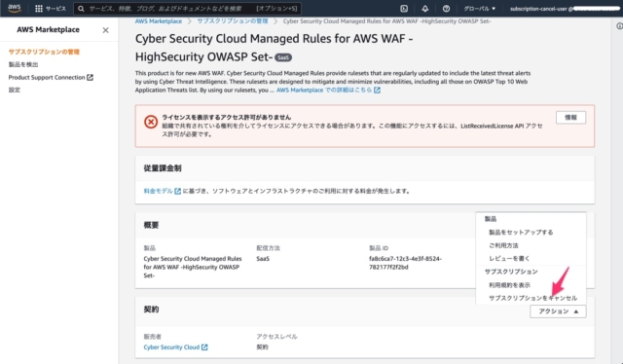The height and width of the screenshot is (364, 623).
Task: Open the services grid menu icon
Action: pyautogui.click(x=39, y=9)
